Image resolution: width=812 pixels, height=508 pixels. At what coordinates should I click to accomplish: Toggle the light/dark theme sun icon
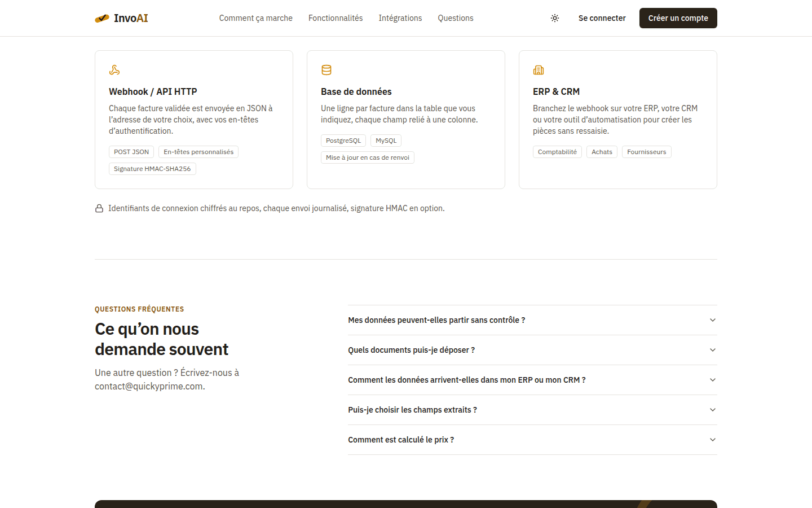555,18
